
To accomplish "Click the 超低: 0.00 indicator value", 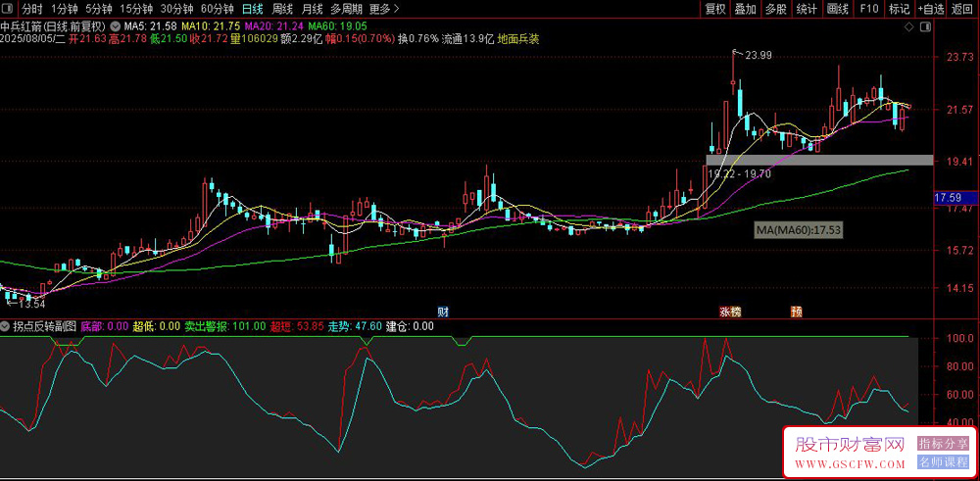I will (156, 326).
